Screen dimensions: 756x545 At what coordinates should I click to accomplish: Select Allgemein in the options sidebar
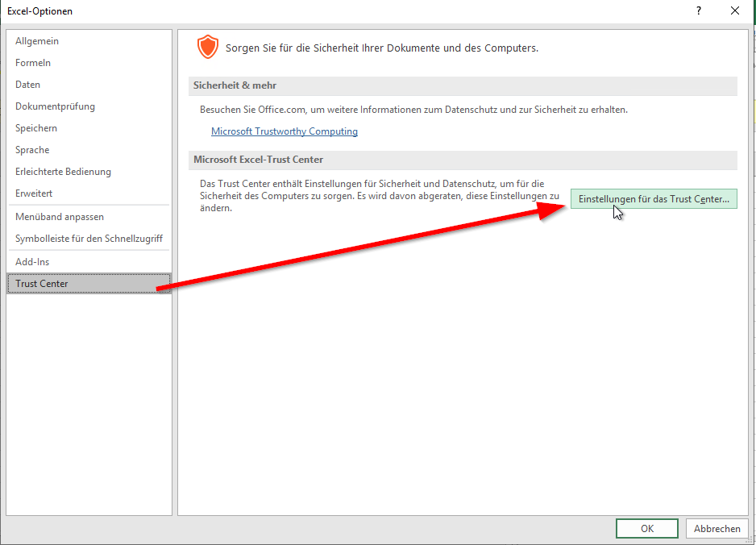(x=37, y=41)
